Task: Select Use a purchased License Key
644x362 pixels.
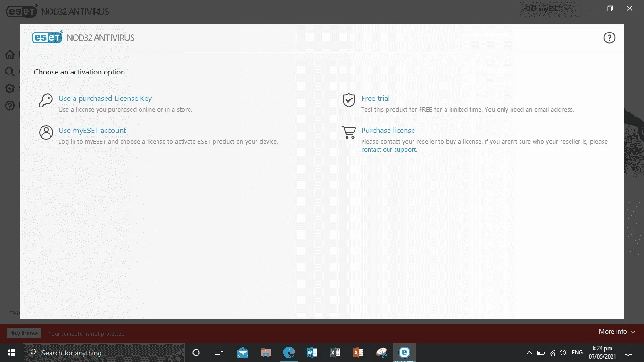Action: (105, 99)
